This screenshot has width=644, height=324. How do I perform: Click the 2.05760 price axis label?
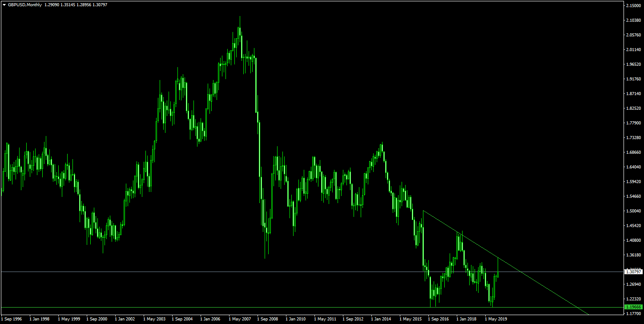point(633,35)
